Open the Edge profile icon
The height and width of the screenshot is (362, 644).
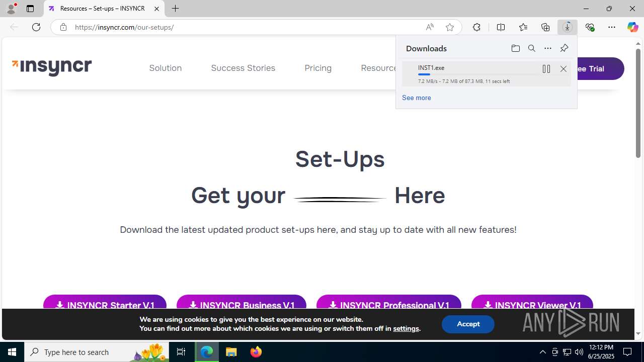(11, 9)
